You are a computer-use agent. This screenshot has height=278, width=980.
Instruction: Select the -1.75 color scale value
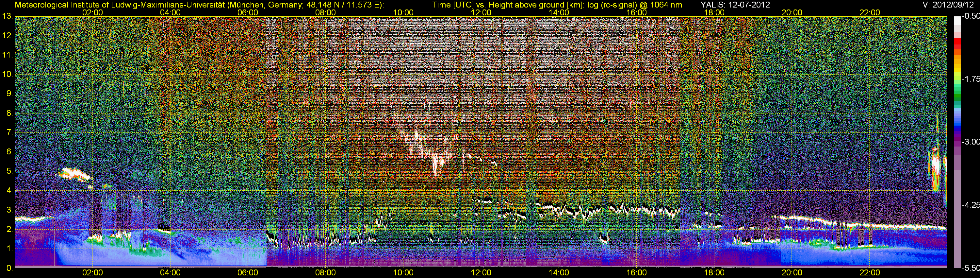pyautogui.click(x=971, y=79)
